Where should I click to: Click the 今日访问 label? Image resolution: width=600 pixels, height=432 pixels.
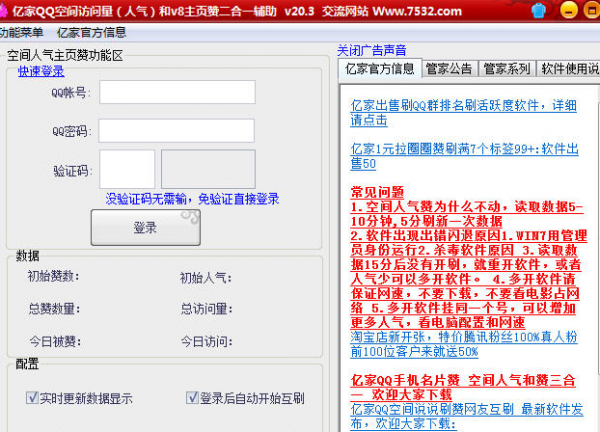[207, 341]
